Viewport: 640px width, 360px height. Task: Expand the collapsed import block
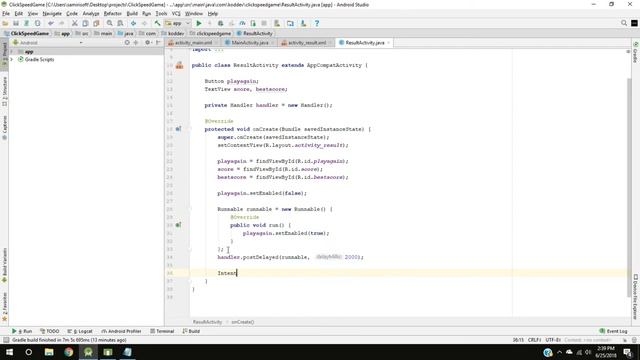(x=208, y=49)
